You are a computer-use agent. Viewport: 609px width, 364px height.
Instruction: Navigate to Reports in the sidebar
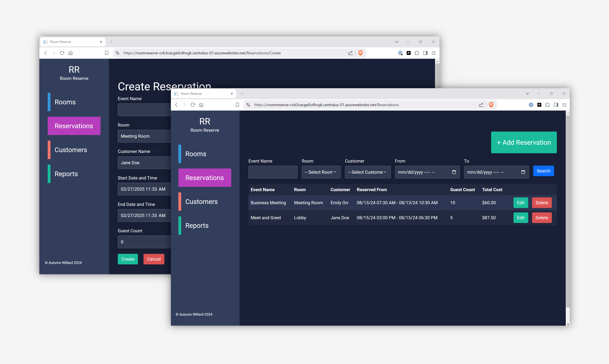pyautogui.click(x=197, y=225)
